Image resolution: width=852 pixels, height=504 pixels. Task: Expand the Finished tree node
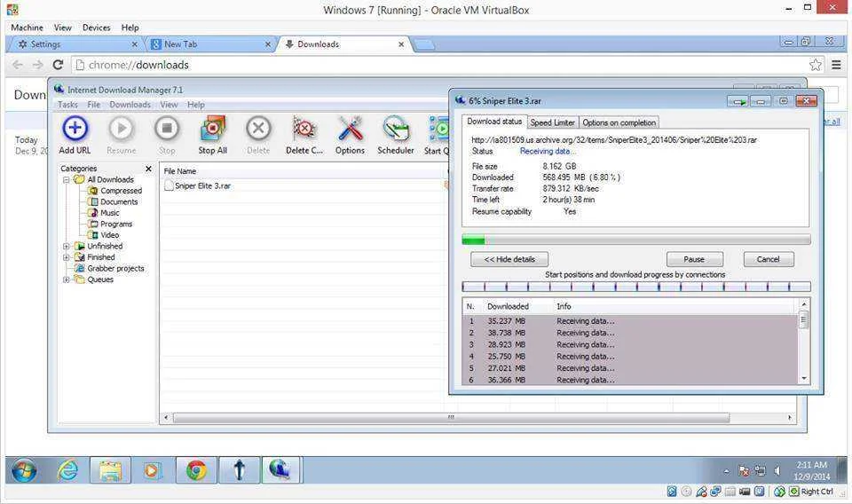pyautogui.click(x=67, y=257)
